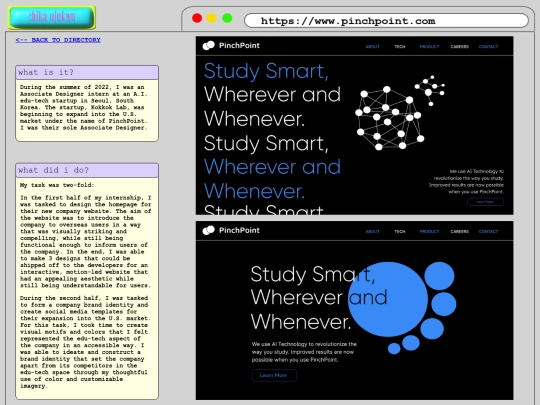The width and height of the screenshot is (540, 405).
Task: Click the 'what is it?' heading
Action: (87, 72)
